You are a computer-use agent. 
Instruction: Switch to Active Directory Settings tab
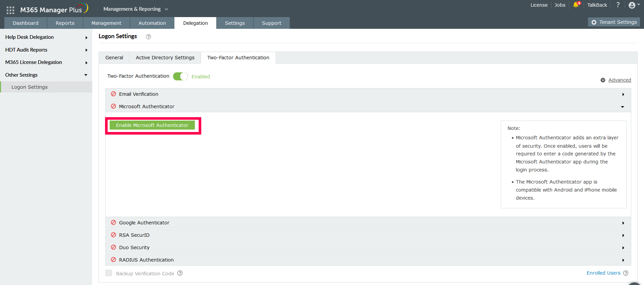pos(165,58)
